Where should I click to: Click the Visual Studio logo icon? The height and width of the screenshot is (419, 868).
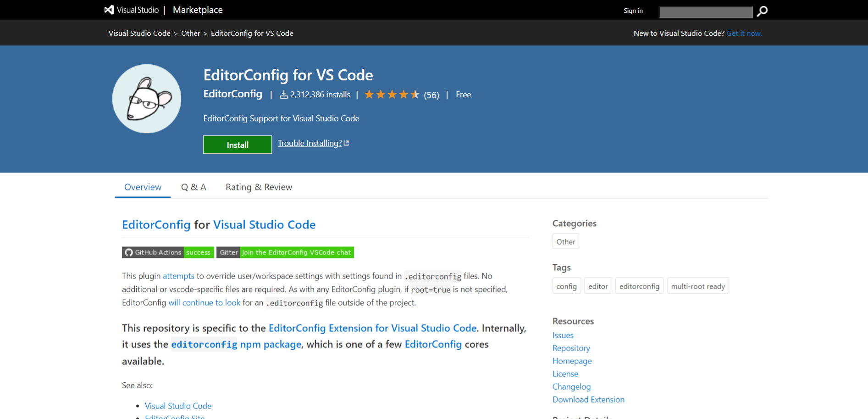[x=109, y=10]
